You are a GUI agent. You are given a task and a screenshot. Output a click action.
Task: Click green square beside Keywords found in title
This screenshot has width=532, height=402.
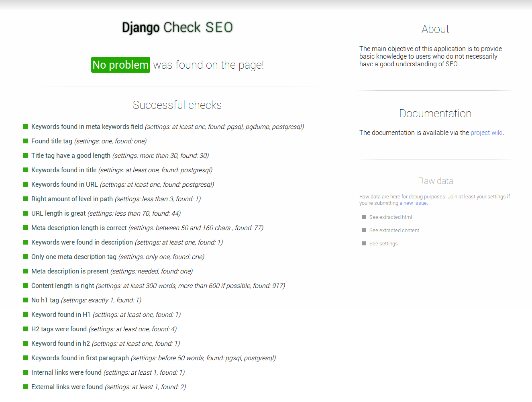tap(26, 170)
